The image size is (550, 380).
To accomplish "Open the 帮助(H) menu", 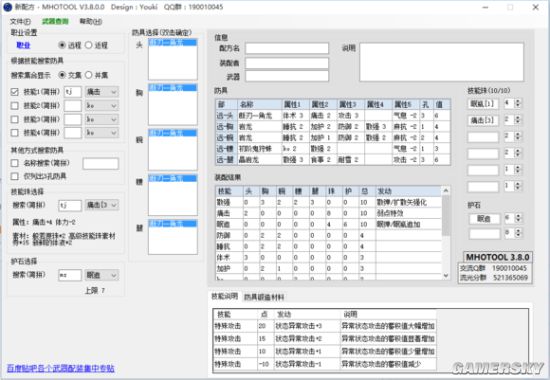I will 91,22.
